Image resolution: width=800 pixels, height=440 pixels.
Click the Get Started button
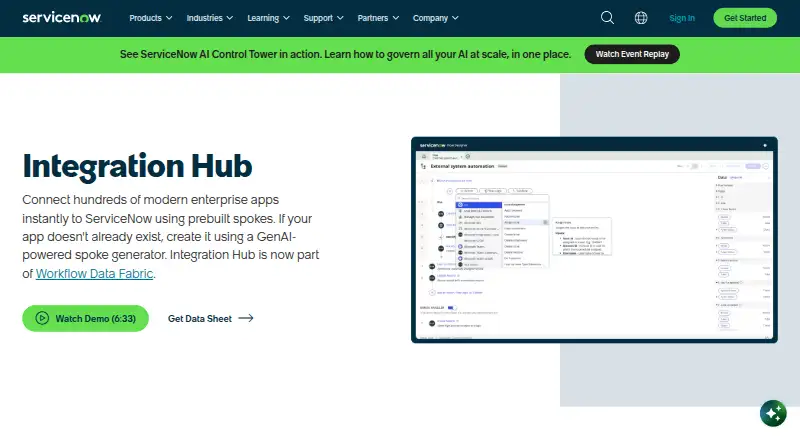(x=745, y=18)
